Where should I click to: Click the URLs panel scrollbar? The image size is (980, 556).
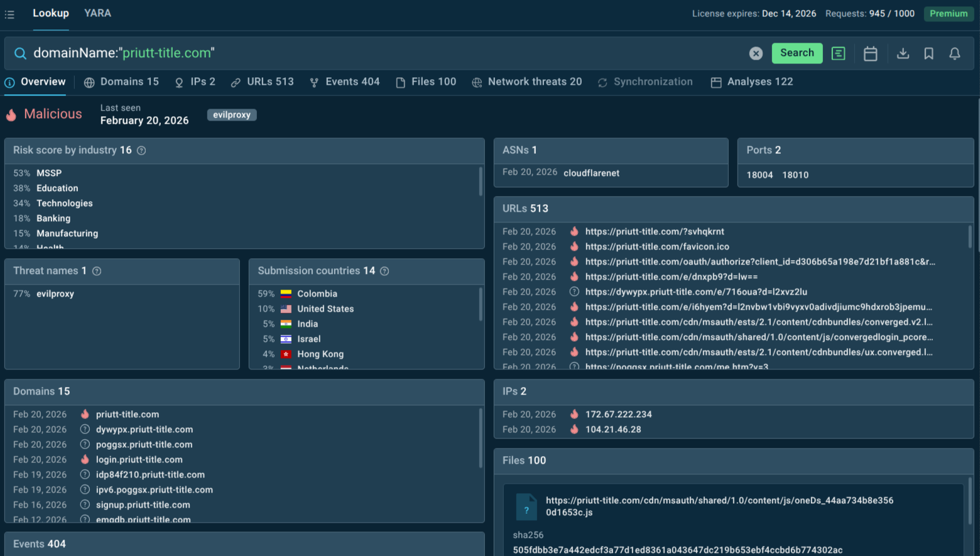[969, 237]
